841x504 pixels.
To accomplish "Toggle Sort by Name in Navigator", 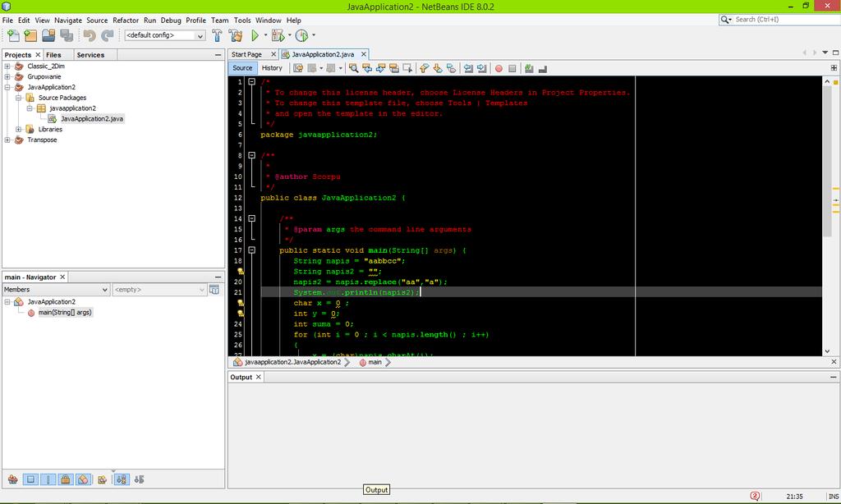I will (x=122, y=479).
